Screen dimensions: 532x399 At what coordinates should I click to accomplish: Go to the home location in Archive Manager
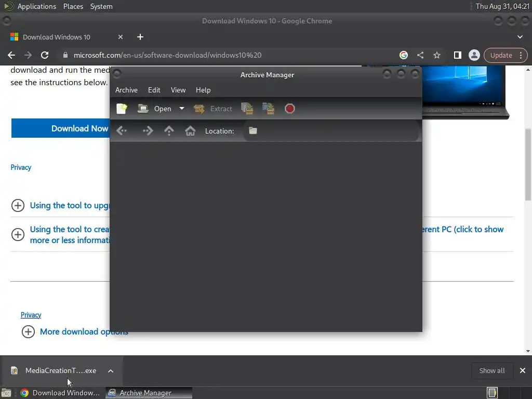coord(190,130)
